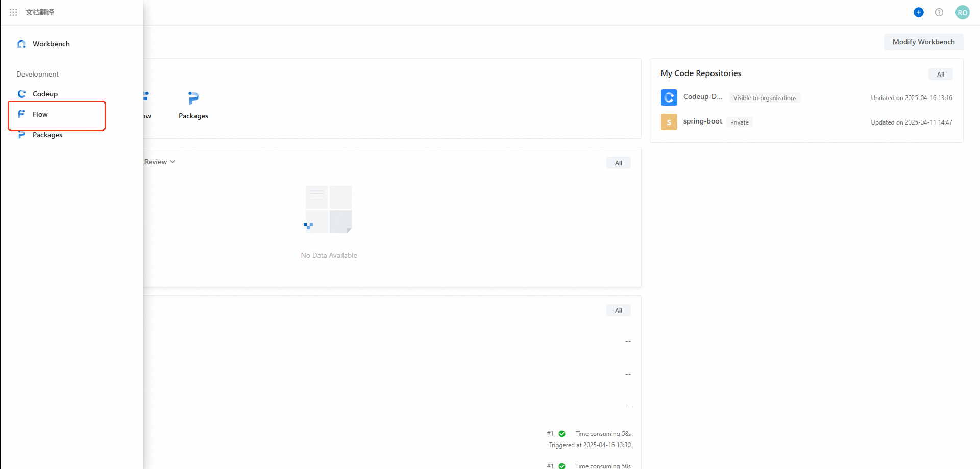The width and height of the screenshot is (980, 469).
Task: Open Packages from the Development menu
Action: pos(47,135)
